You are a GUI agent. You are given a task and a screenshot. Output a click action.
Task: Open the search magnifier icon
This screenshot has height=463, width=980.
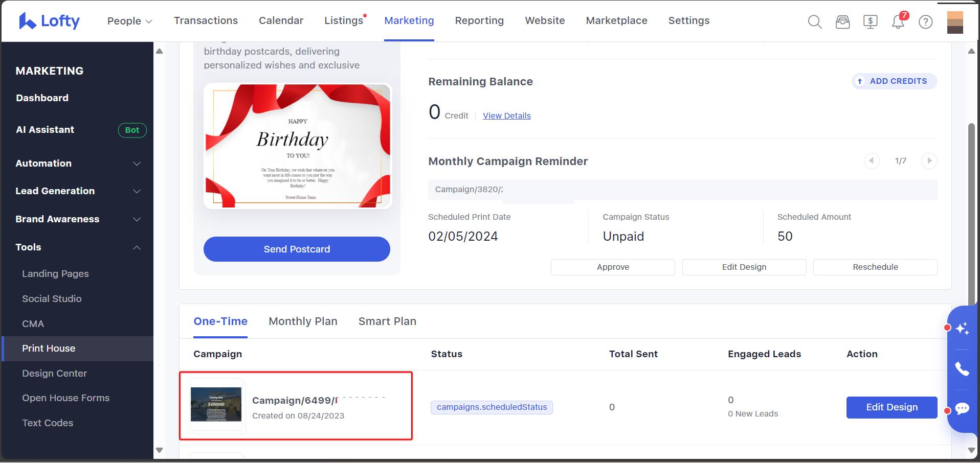(815, 21)
